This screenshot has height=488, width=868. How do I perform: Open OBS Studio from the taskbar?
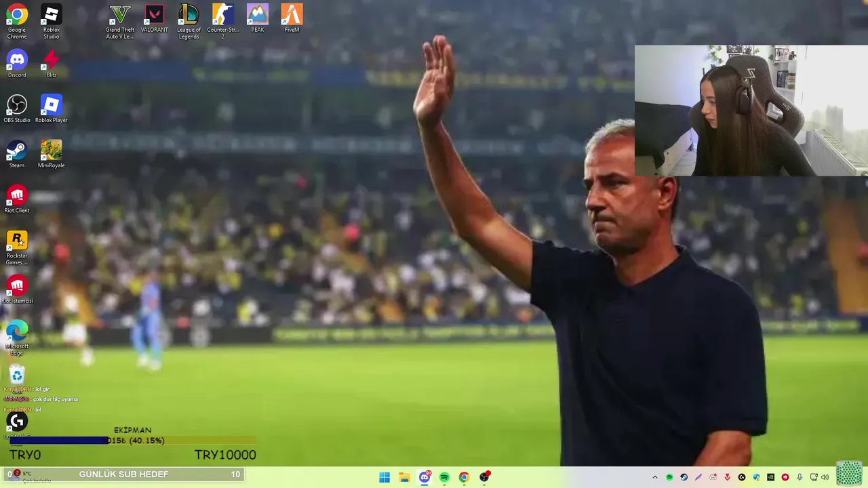484,477
